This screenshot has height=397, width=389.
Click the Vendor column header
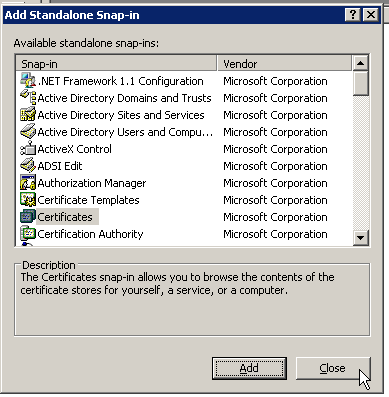284,64
